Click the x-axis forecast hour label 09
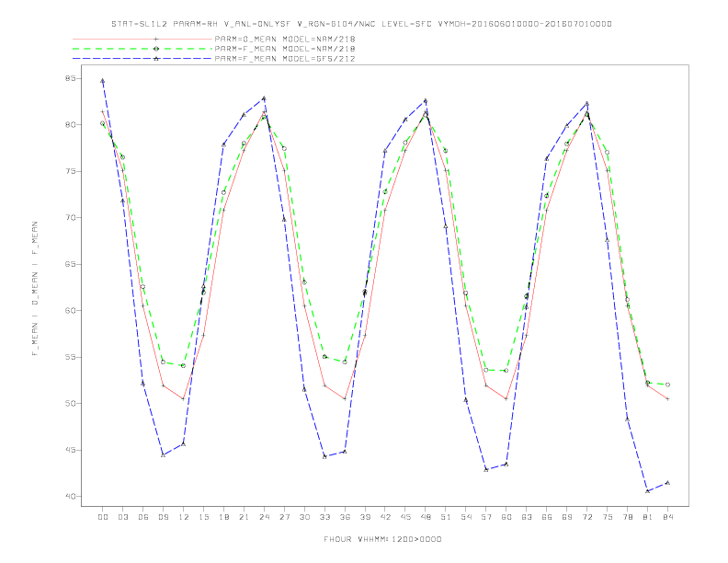Image resolution: width=728 pixels, height=563 pixels. point(163,517)
